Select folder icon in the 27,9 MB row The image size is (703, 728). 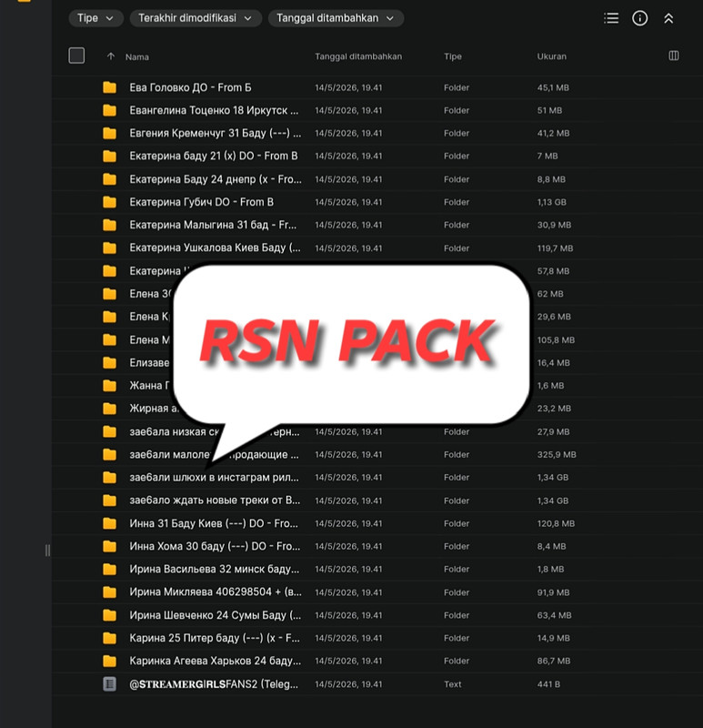(109, 431)
